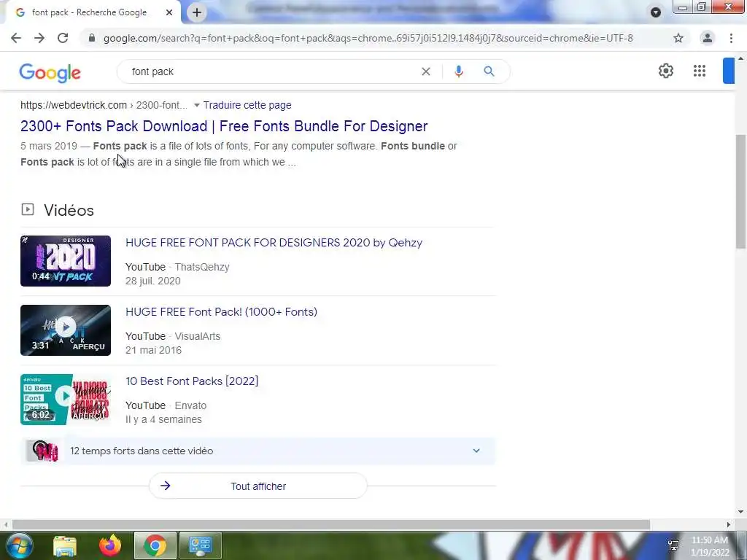Go back to the previous page
The width and height of the screenshot is (747, 560).
[16, 38]
